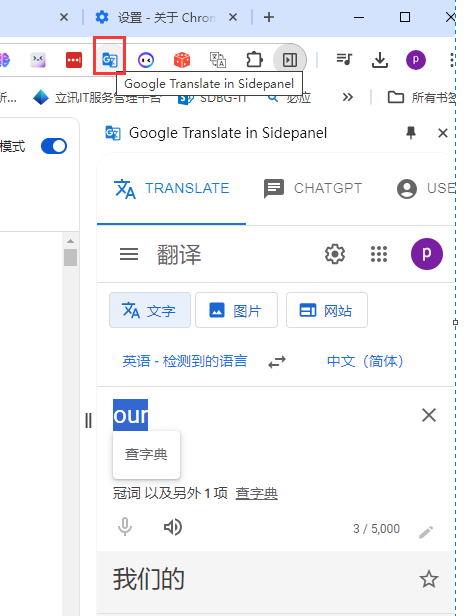Open the Google apps grid icon
Viewport: 471px width, 616px height.
379,254
